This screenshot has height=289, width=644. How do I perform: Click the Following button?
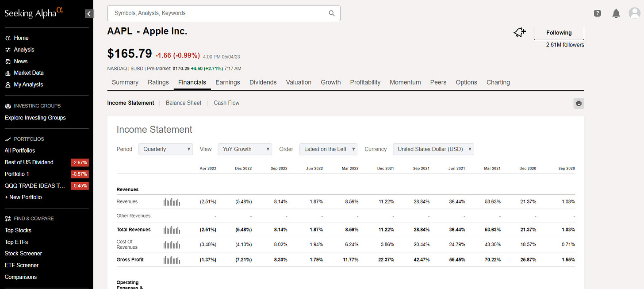(559, 33)
